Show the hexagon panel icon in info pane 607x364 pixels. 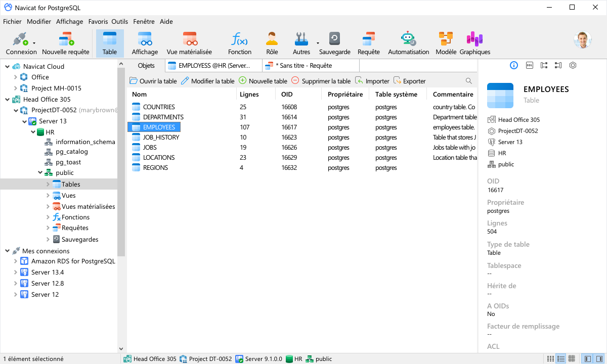(573, 65)
